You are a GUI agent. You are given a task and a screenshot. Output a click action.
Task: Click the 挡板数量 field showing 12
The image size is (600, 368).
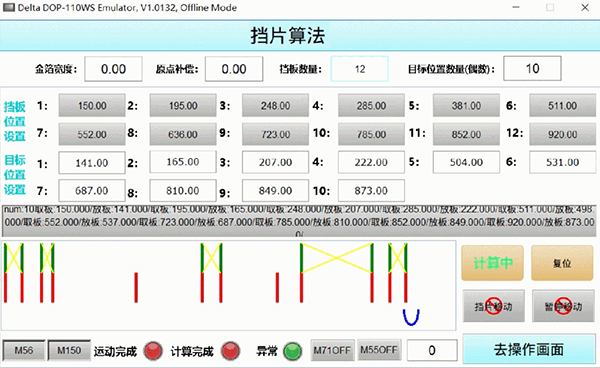[x=359, y=69]
